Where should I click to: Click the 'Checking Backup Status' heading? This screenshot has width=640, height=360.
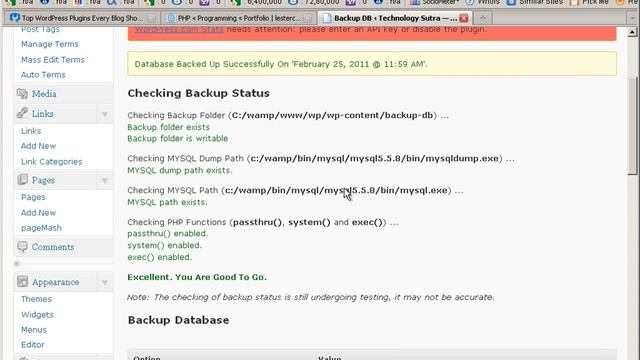tap(198, 93)
